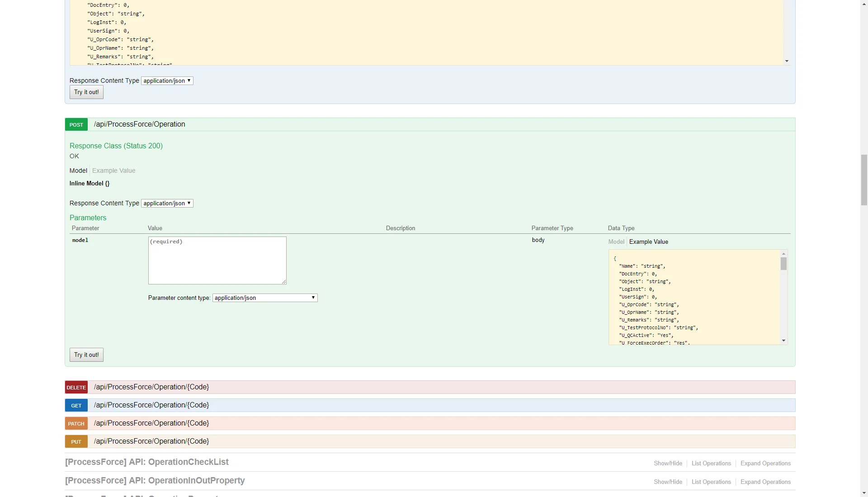868x497 pixels.
Task: Click the DELETE method badge
Action: (x=76, y=387)
